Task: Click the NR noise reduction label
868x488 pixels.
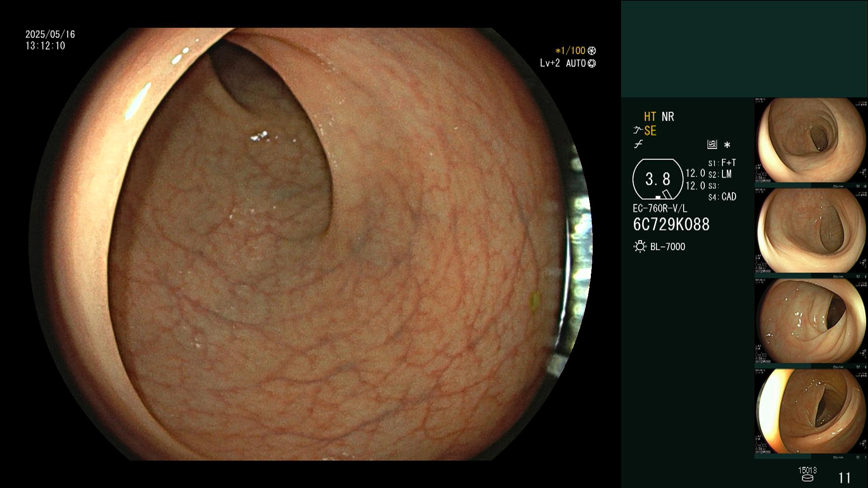Action: tap(668, 117)
